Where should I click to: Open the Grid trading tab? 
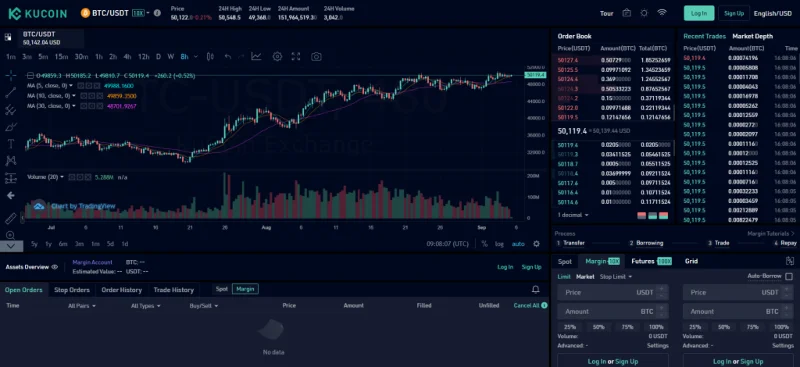pyautogui.click(x=691, y=261)
